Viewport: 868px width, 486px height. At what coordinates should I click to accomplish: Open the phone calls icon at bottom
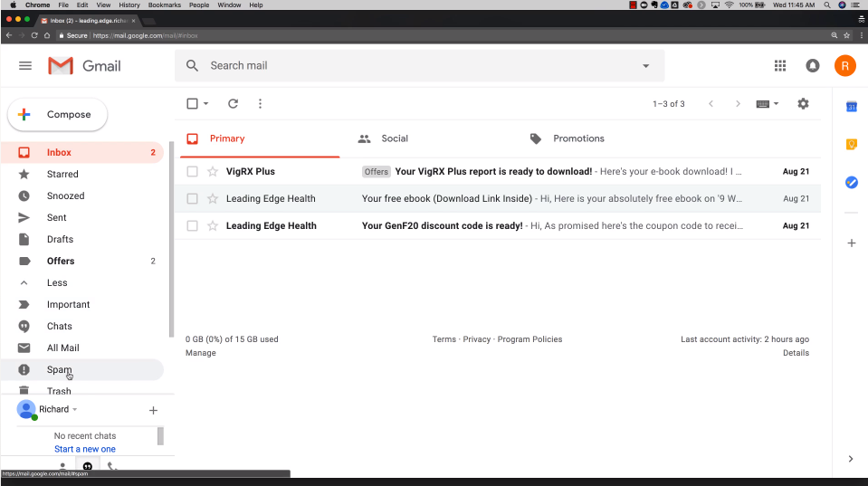coord(112,466)
